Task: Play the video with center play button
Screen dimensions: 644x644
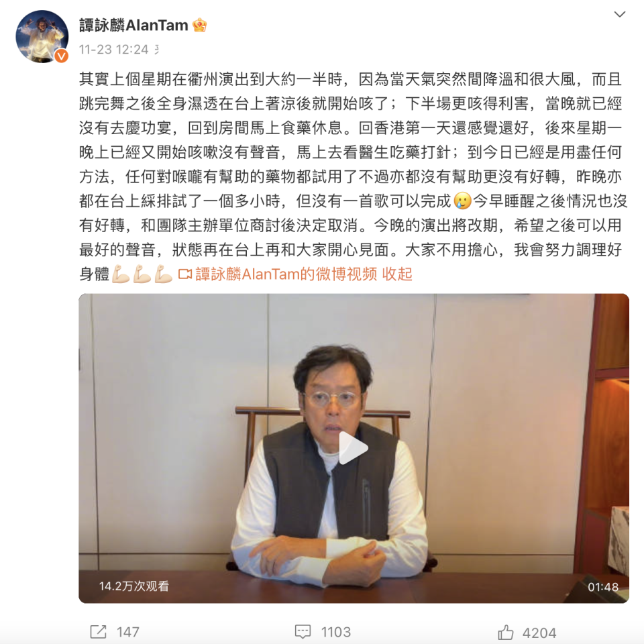Action: click(354, 448)
